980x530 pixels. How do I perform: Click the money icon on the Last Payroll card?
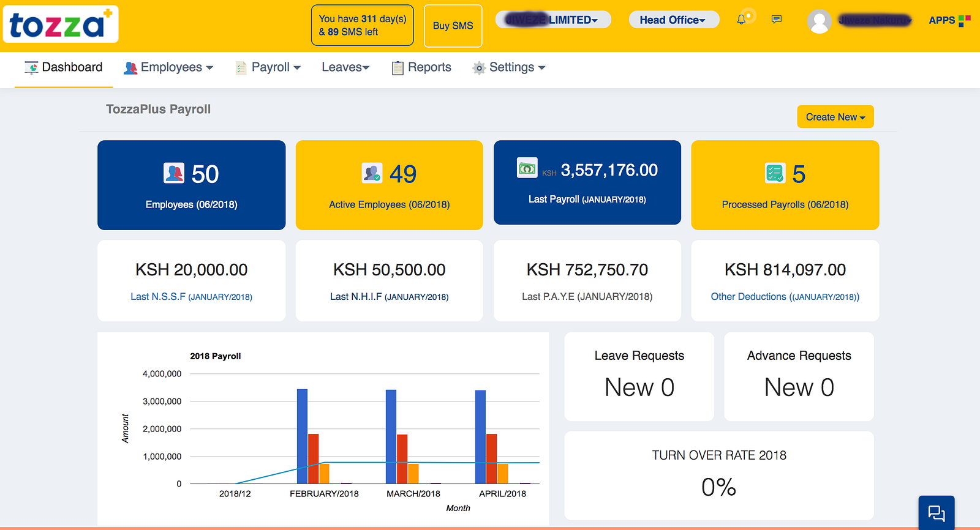pyautogui.click(x=527, y=168)
